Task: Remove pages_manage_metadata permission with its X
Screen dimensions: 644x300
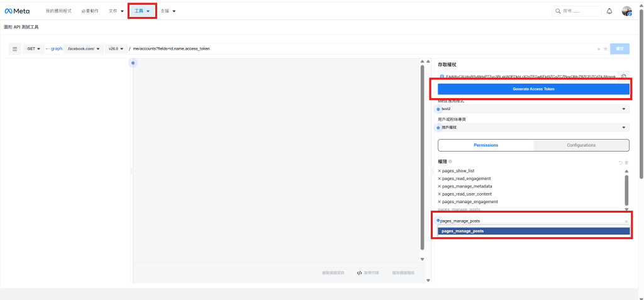Action: (439, 186)
